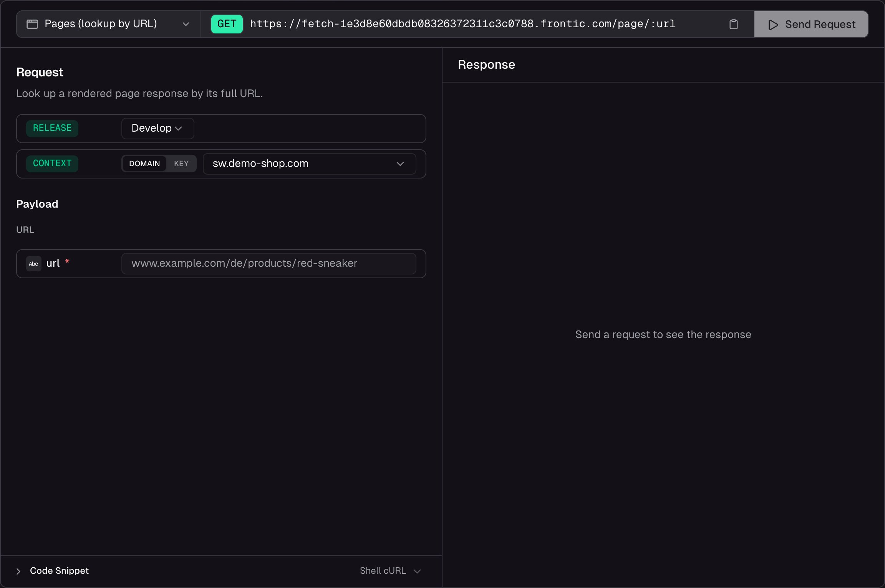Select the DOMAIN context mode
The width and height of the screenshot is (885, 588).
click(x=144, y=164)
